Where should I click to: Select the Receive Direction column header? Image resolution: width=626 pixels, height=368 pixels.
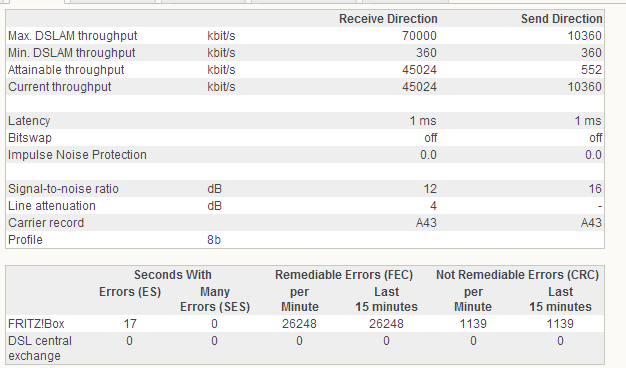tap(388, 19)
